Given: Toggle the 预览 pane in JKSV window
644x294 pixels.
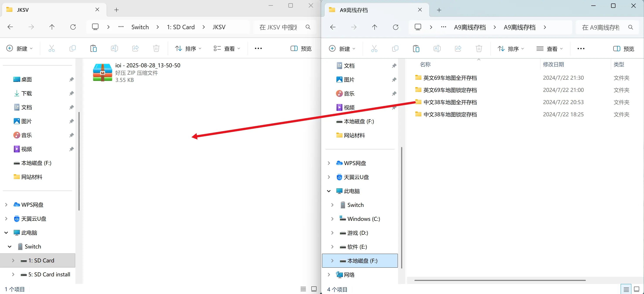Looking at the screenshot, I should tap(301, 49).
